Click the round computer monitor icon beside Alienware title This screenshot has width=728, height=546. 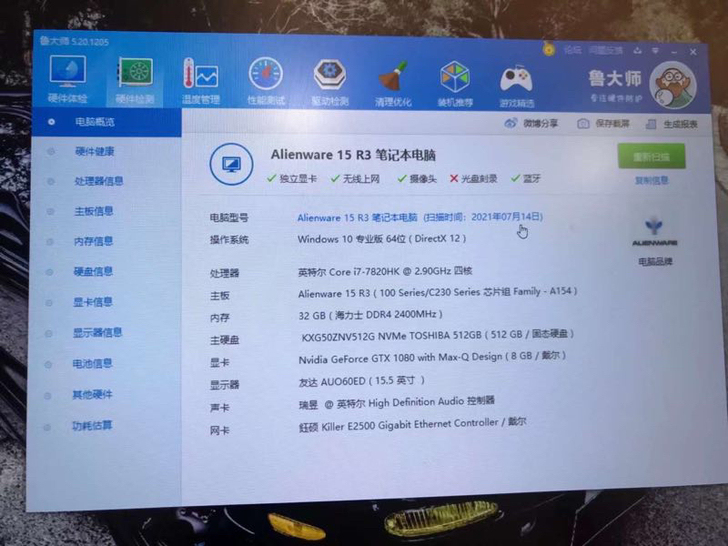(x=231, y=164)
